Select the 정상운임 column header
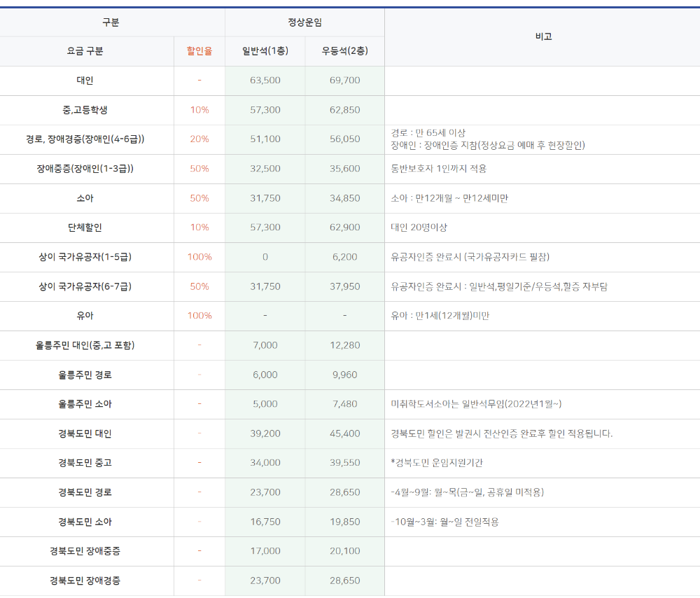This screenshot has height=598, width=700. pyautogui.click(x=304, y=22)
